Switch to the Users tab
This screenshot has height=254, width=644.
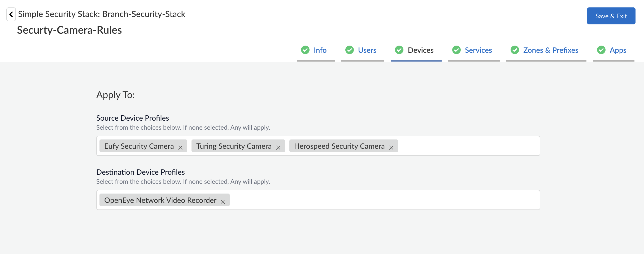point(367,50)
